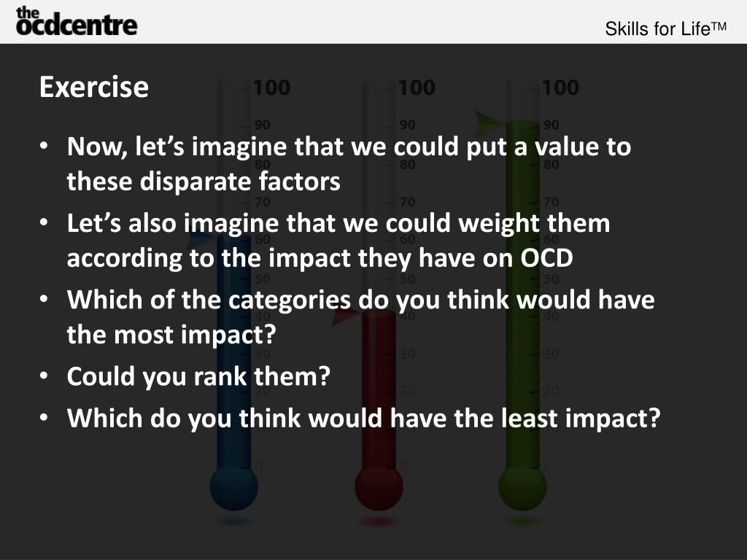Image resolution: width=747 pixels, height=560 pixels.
Task: Click the 100 label on green thermometer
Action: (560, 87)
